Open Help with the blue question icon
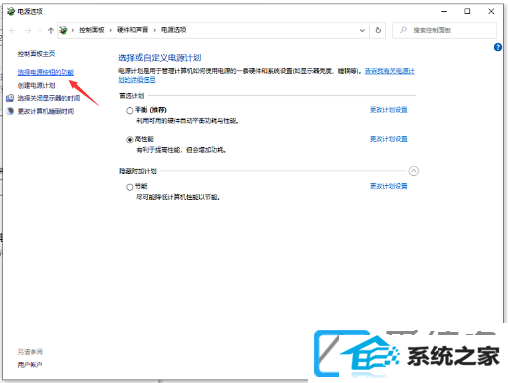Viewport: 508px width, 383px height. (498, 47)
